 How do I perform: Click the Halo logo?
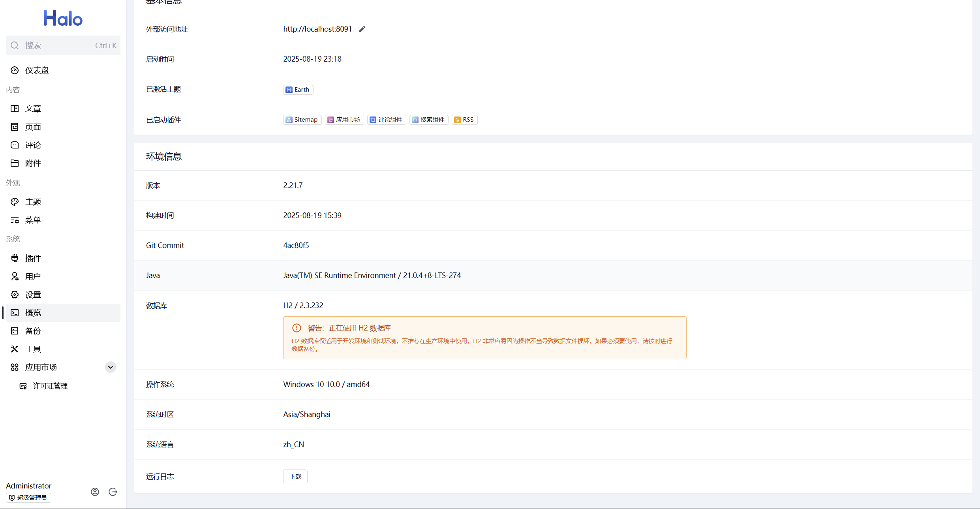[x=63, y=18]
